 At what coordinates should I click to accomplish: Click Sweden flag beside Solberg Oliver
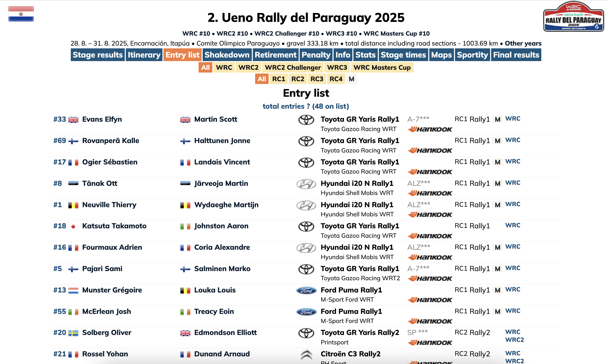click(x=73, y=333)
